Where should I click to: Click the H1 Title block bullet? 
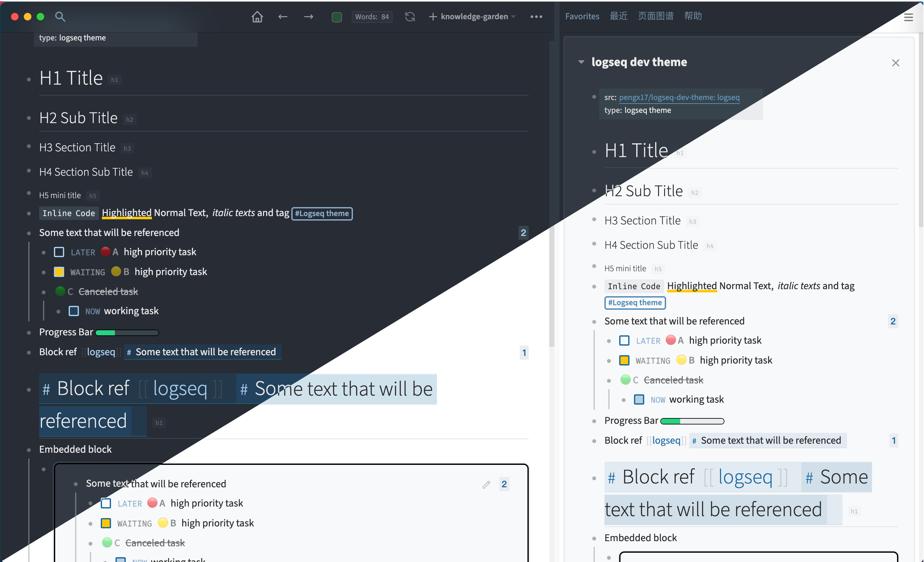pyautogui.click(x=29, y=79)
